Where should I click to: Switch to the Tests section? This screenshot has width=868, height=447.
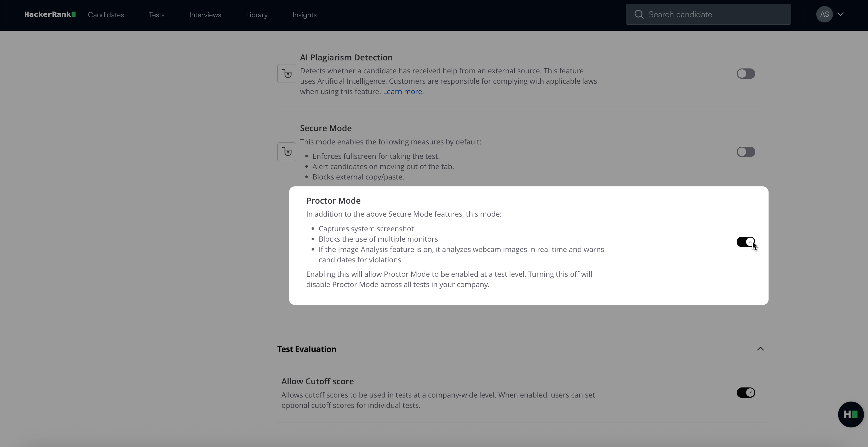pyautogui.click(x=156, y=14)
